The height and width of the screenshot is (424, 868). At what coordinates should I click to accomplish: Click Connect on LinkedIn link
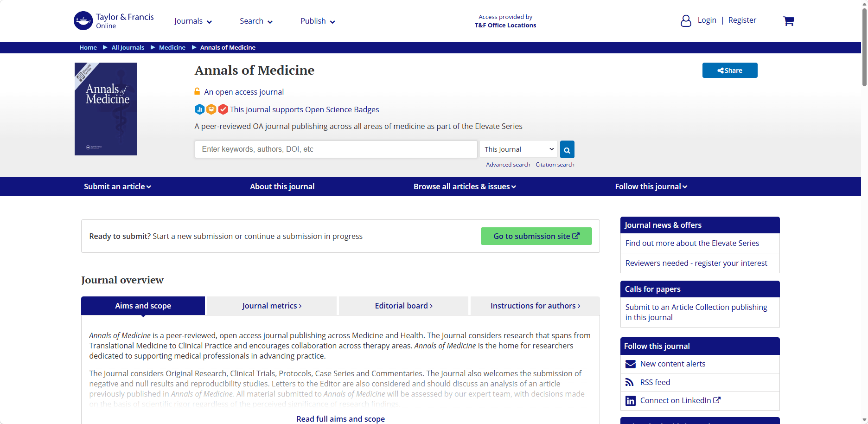680,400
